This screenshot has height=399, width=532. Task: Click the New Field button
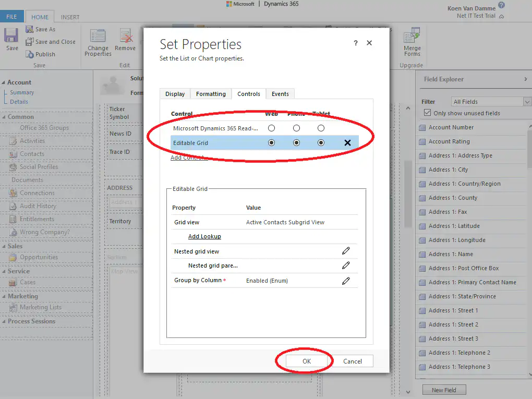click(x=444, y=390)
